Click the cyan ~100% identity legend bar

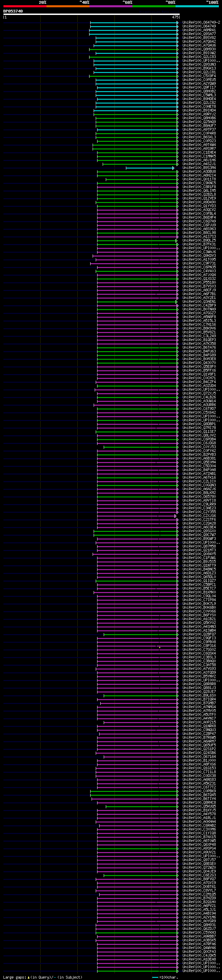click(197, 6)
